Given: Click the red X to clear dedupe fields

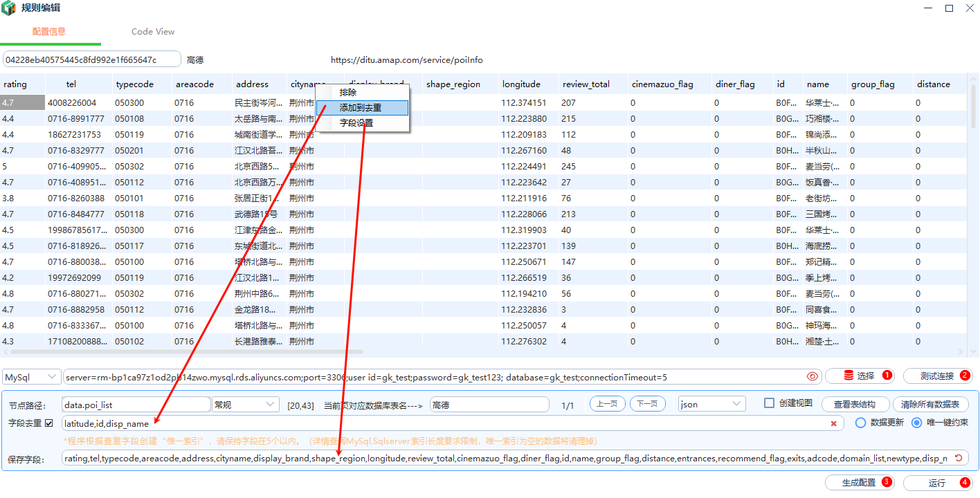Looking at the screenshot, I should click(834, 423).
